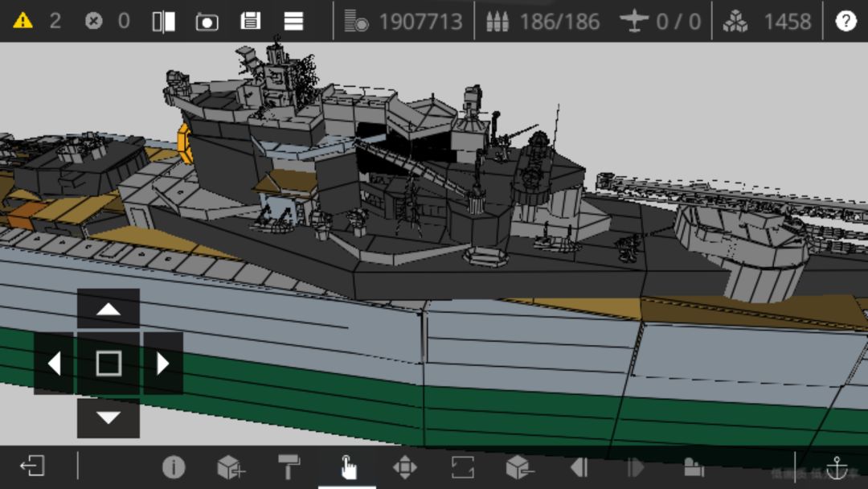Open part info with the i icon

tap(174, 466)
